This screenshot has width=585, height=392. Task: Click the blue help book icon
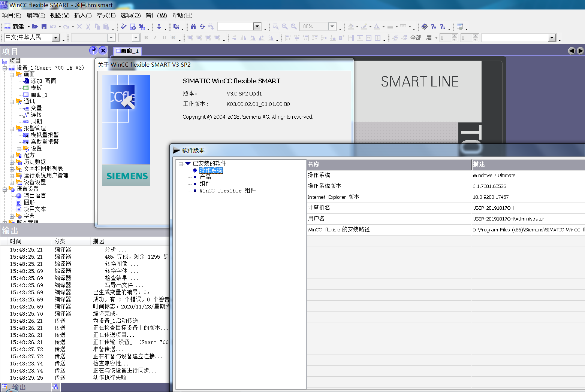coord(424,27)
